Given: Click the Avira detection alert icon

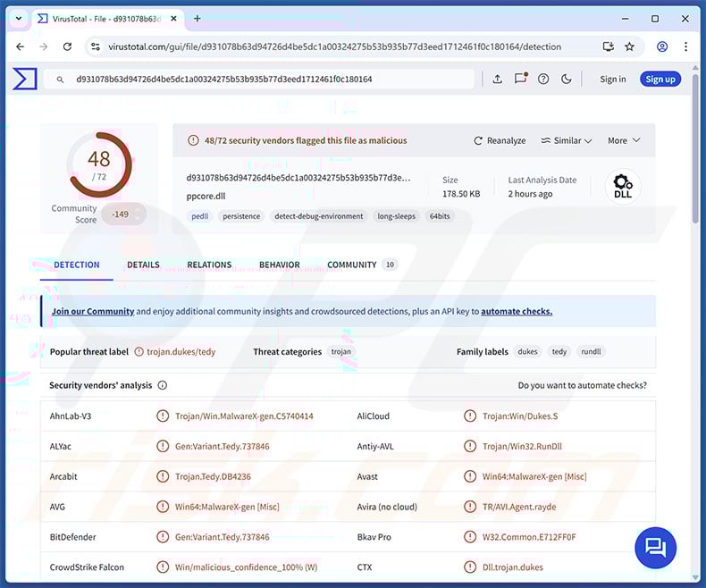Looking at the screenshot, I should coord(470,507).
